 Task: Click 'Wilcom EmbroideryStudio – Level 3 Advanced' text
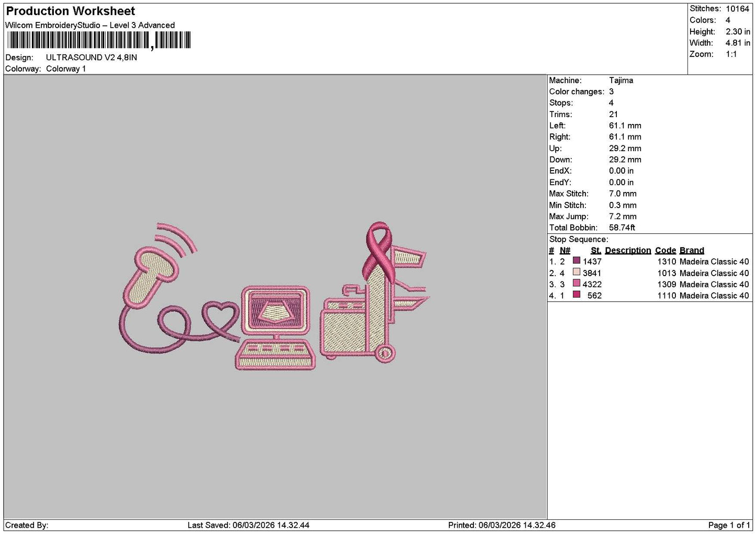tap(90, 25)
